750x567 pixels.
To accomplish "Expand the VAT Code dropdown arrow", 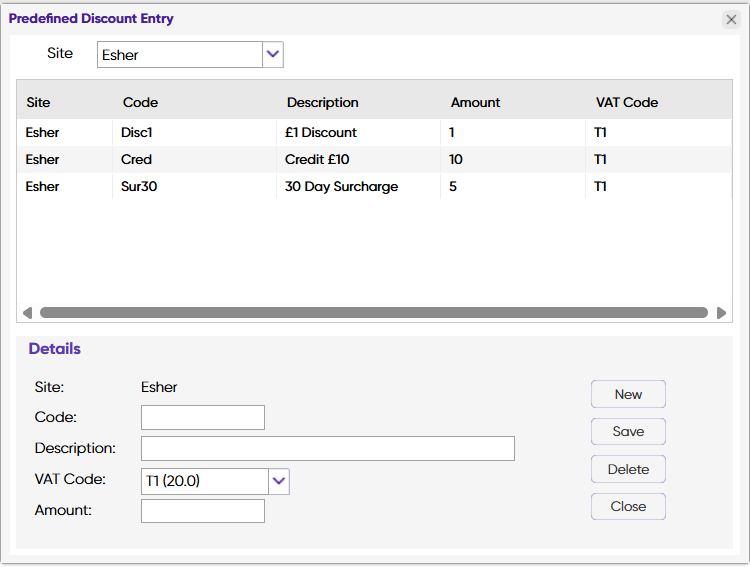I will point(279,481).
